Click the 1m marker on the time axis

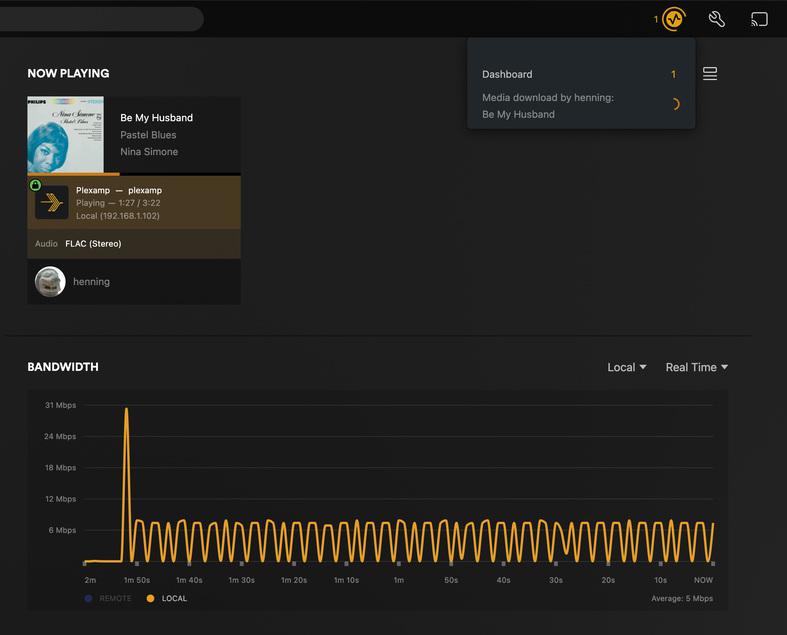point(399,580)
